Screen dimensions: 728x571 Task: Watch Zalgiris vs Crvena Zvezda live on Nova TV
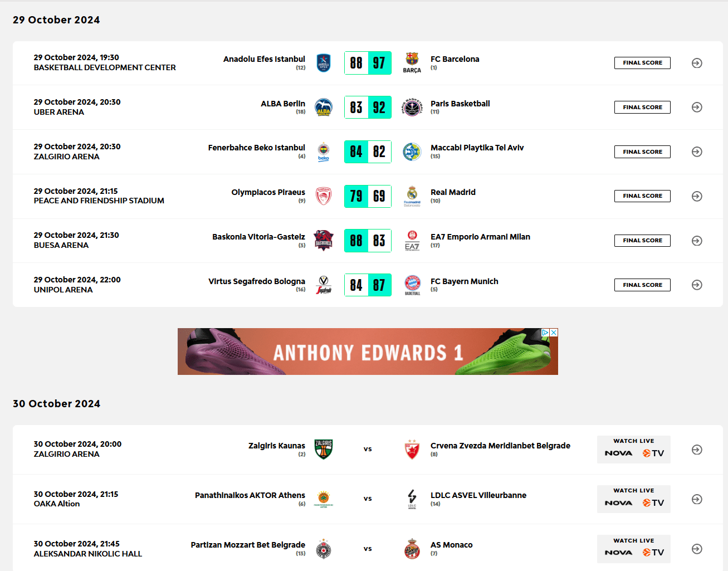point(634,450)
